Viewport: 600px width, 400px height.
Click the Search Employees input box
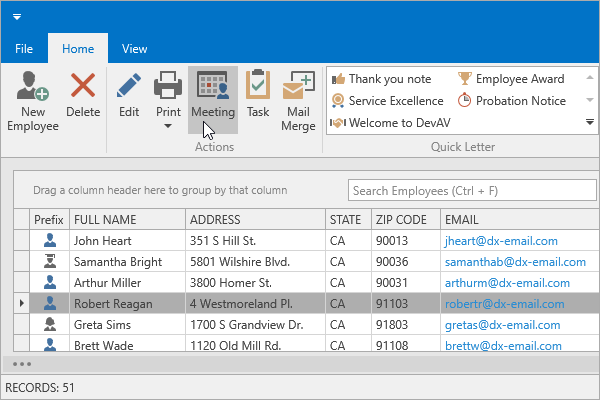click(x=466, y=190)
